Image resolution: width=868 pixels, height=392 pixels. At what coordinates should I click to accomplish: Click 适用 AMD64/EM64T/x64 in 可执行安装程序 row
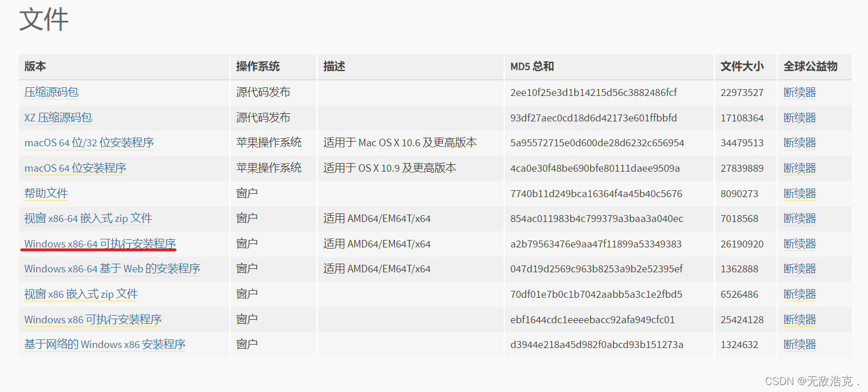377,244
